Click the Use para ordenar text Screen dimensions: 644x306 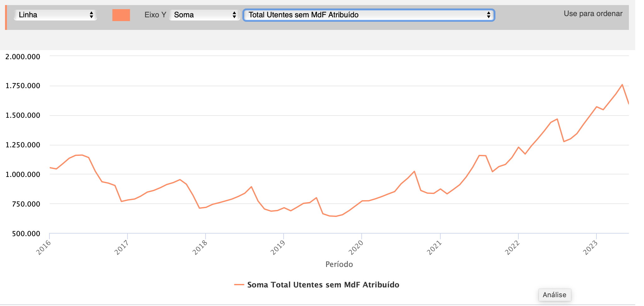(x=593, y=14)
